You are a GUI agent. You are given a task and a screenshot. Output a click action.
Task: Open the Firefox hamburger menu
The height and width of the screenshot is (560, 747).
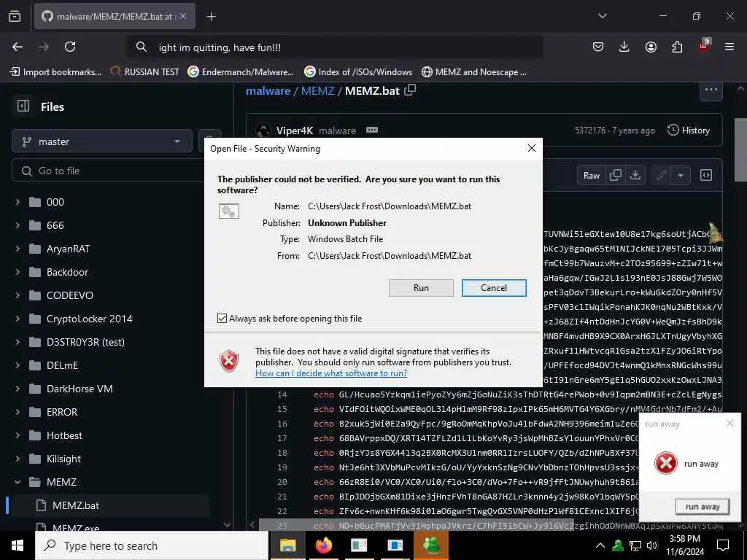coord(729,47)
